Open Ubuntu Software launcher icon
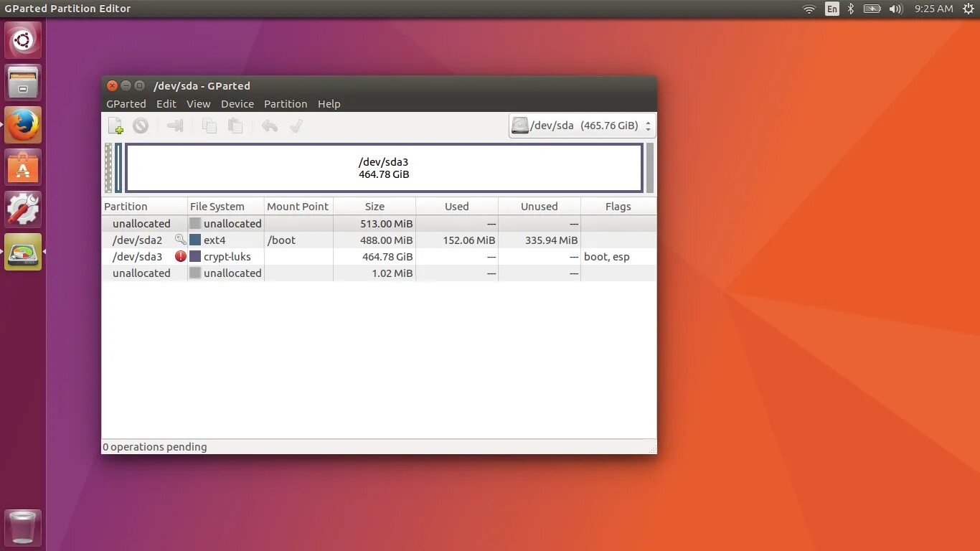This screenshot has height=551, width=980. pos(23,167)
